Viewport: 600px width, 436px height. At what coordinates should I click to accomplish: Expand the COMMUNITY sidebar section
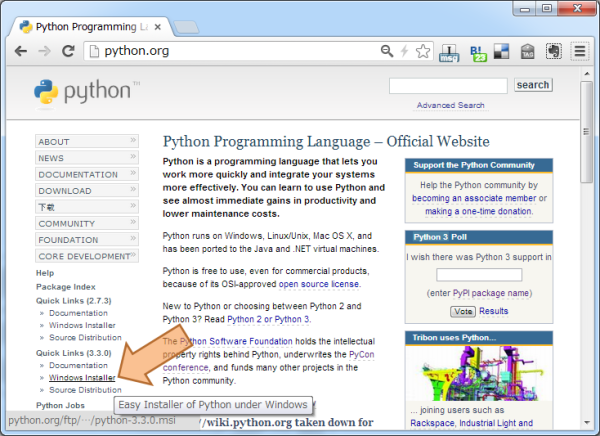coord(86,223)
